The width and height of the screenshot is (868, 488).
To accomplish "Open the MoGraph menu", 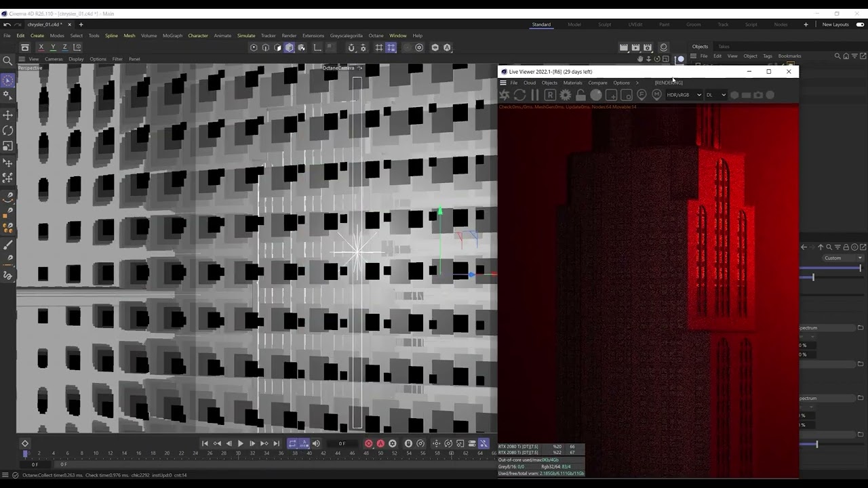I will 172,35.
